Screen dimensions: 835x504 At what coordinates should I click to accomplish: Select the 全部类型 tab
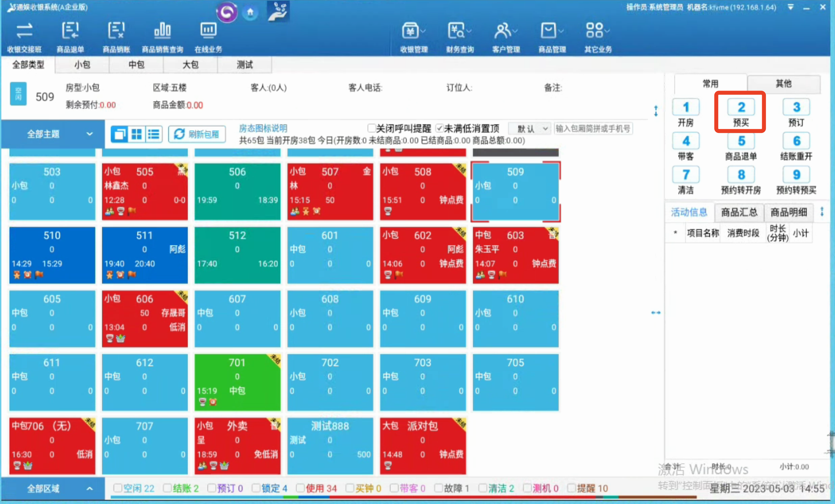click(28, 64)
